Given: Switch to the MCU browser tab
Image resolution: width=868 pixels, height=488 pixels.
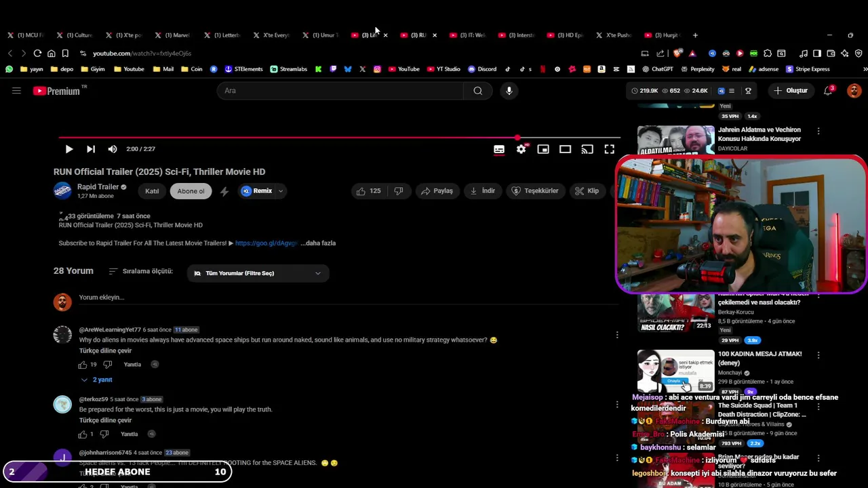Looking at the screenshot, I should pyautogui.click(x=26, y=35).
